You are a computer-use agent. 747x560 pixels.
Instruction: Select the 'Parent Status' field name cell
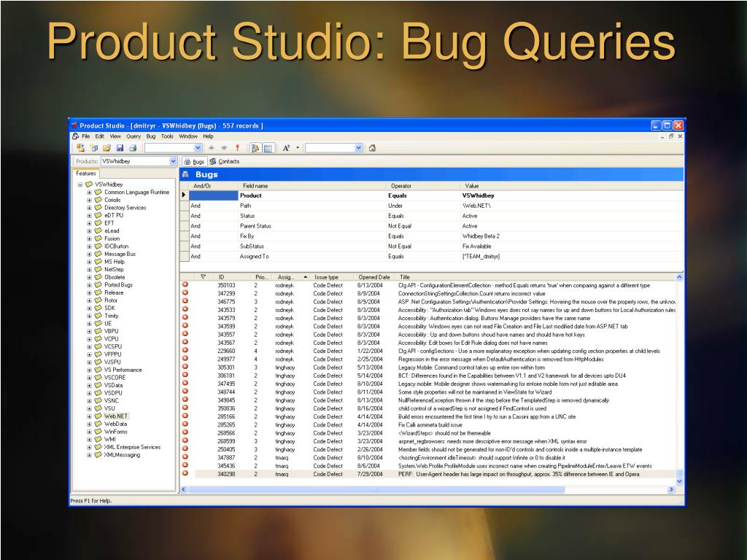tap(311, 226)
